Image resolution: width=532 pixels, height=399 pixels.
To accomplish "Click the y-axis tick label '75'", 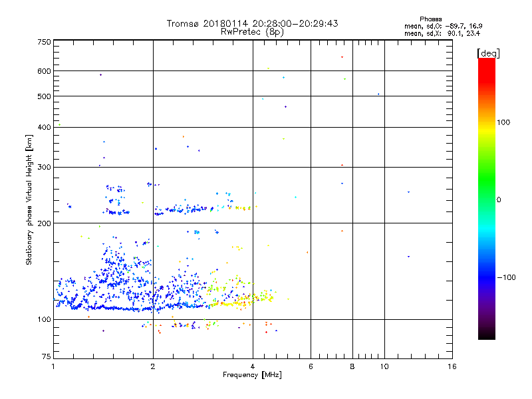I will [47, 356].
